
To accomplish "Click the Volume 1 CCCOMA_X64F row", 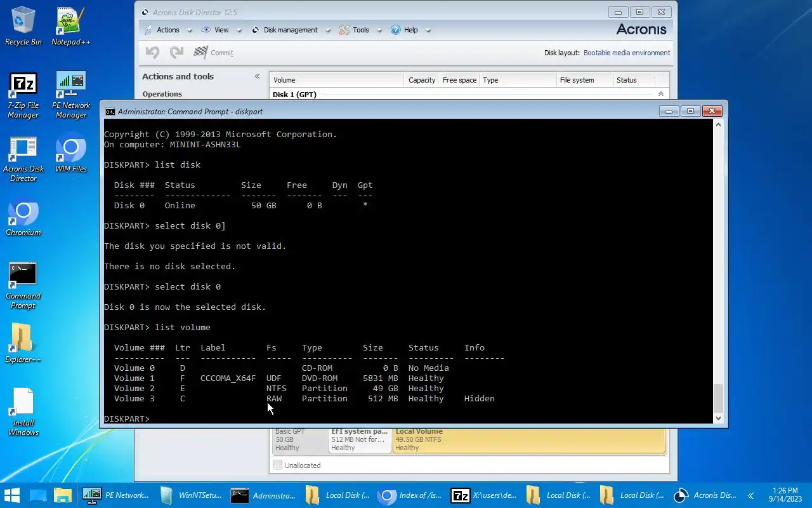I will pyautogui.click(x=279, y=378).
